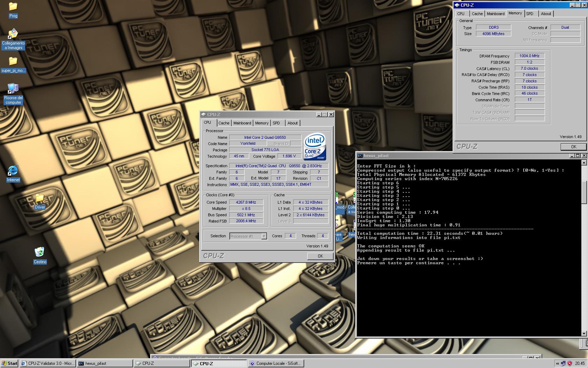Click the network connection tray icon
Image resolution: width=588 pixels, height=368 pixels.
click(x=563, y=363)
